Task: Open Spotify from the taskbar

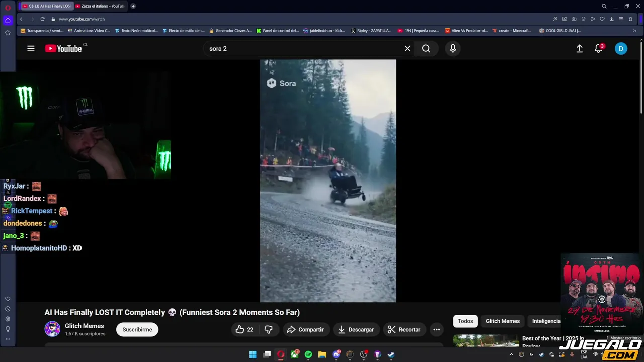Action: (308, 354)
